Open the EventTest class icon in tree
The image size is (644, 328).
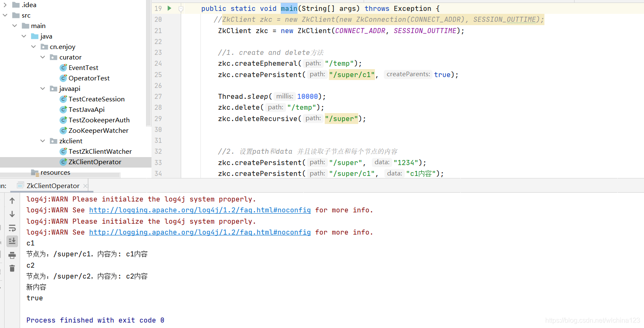click(63, 67)
